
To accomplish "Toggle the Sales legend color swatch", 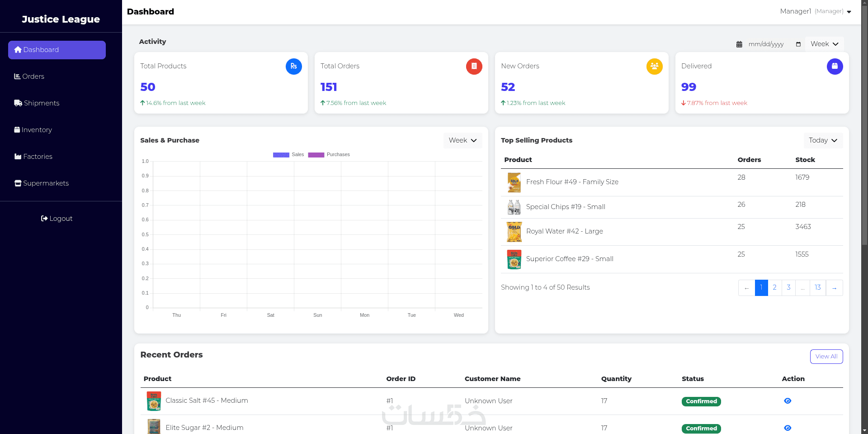I will [281, 155].
